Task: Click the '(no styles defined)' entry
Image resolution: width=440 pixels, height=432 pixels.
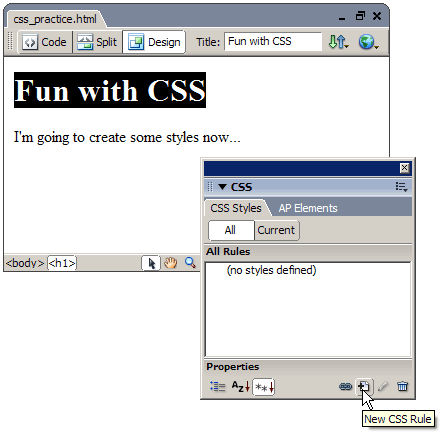Action: tap(271, 270)
